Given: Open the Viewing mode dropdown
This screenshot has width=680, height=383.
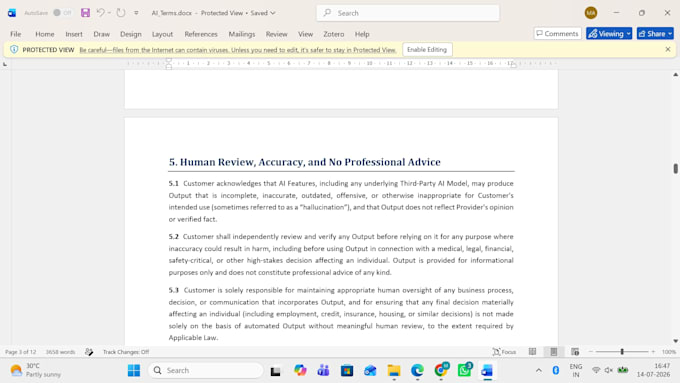Looking at the screenshot, I should [x=609, y=33].
